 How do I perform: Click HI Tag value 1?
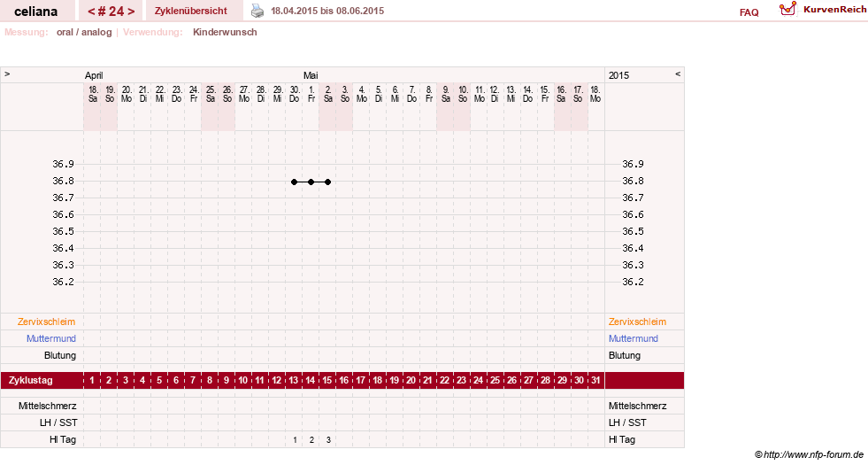click(x=295, y=440)
